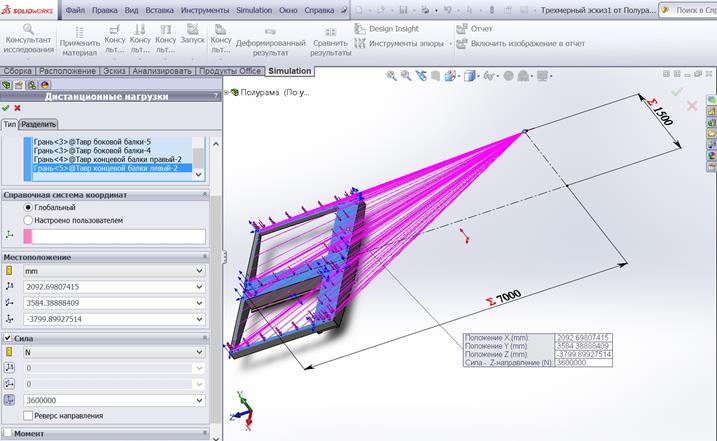
Task: Click the green checkmark to accept remote load
Action: (x=6, y=108)
